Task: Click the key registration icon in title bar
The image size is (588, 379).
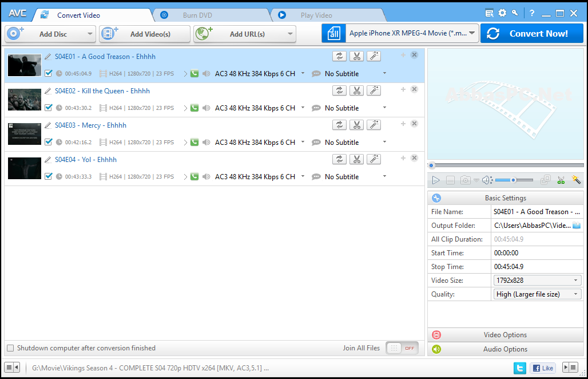Action: coord(515,13)
